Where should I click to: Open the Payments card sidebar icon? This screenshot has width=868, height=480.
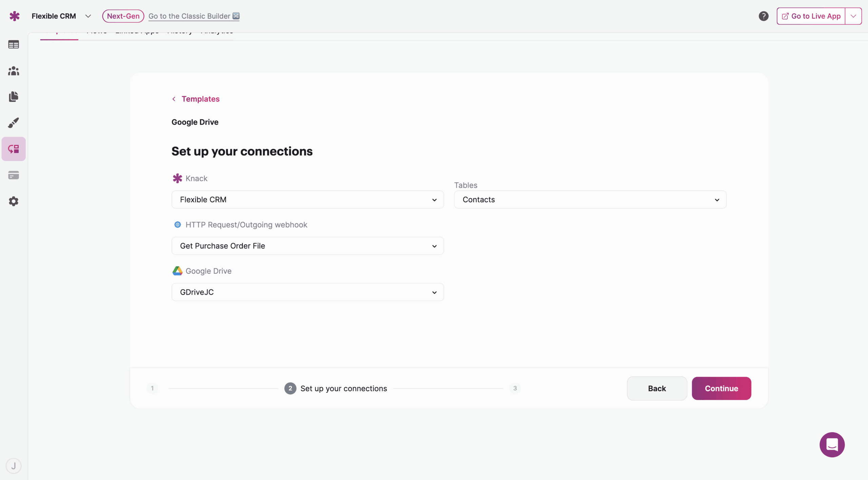[x=14, y=175]
